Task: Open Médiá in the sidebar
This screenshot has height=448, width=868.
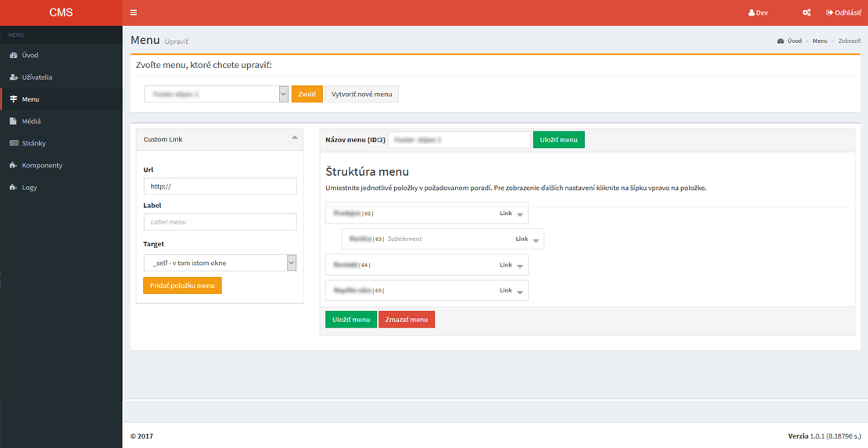Action: (61, 121)
